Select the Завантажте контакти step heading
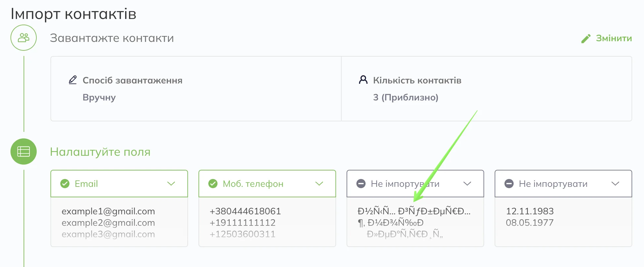The image size is (644, 267). 112,38
